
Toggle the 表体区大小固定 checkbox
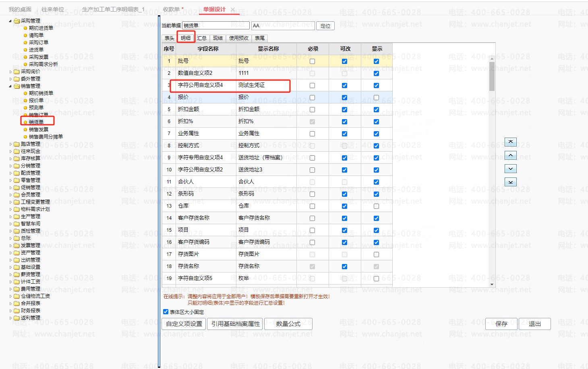point(166,312)
